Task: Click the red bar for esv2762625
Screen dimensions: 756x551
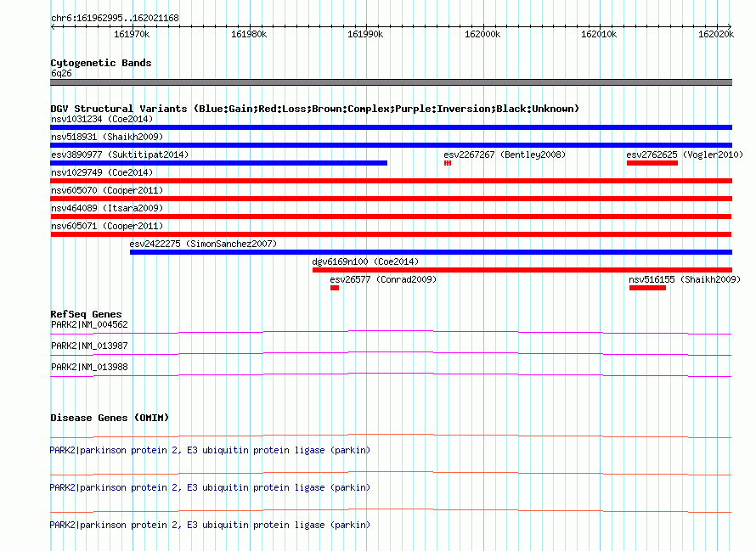Action: click(x=652, y=163)
